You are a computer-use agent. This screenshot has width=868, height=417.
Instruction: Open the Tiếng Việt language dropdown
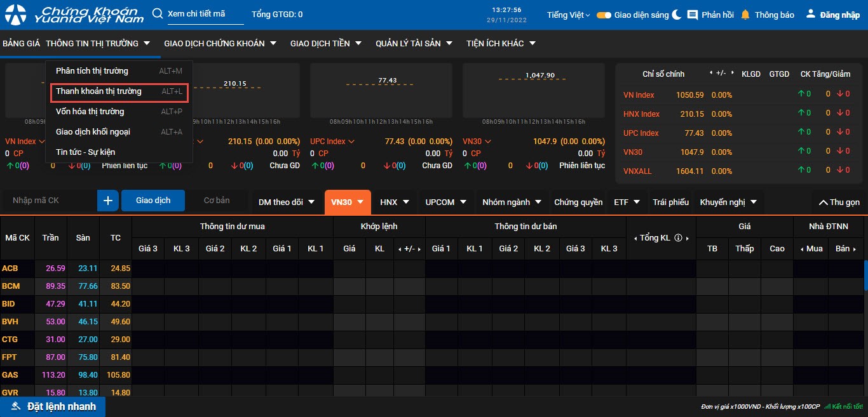[x=568, y=15]
